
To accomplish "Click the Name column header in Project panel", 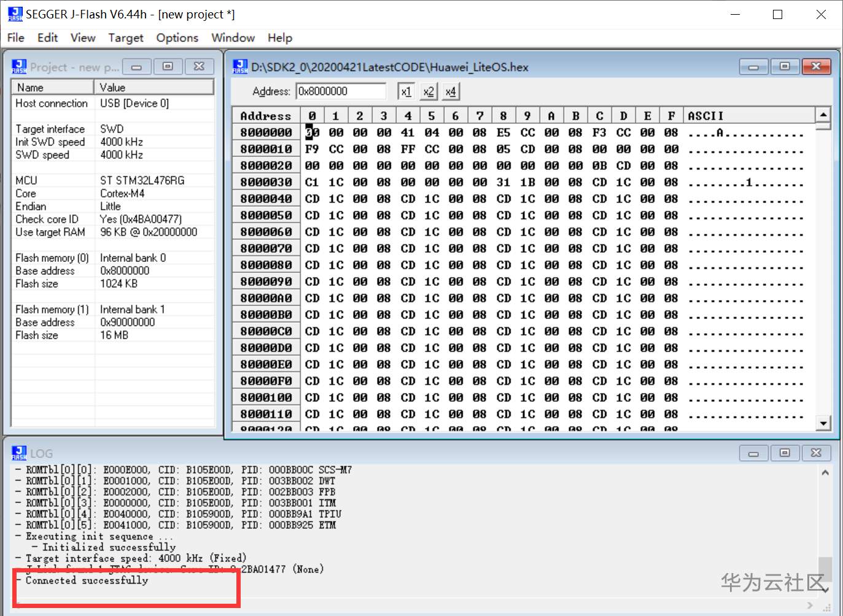I will [53, 87].
